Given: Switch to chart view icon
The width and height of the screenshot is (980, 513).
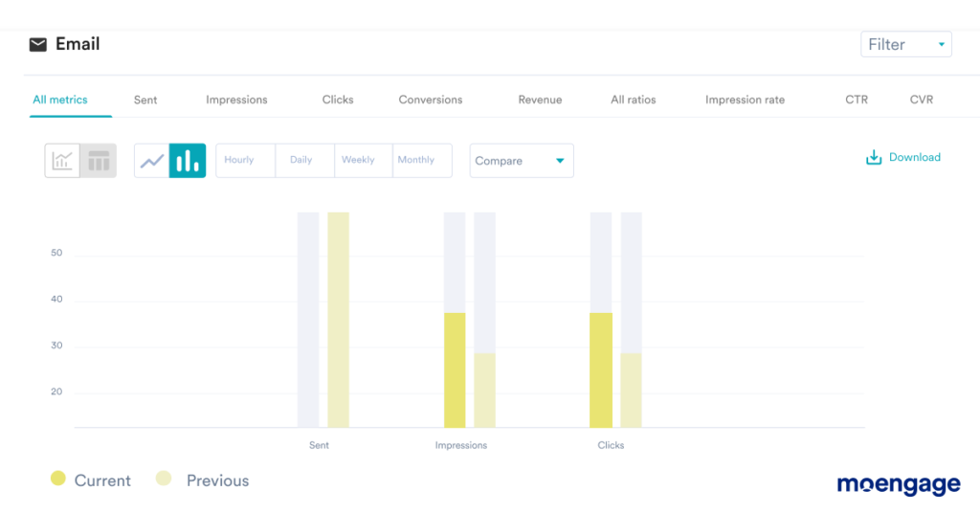Looking at the screenshot, I should pos(62,161).
